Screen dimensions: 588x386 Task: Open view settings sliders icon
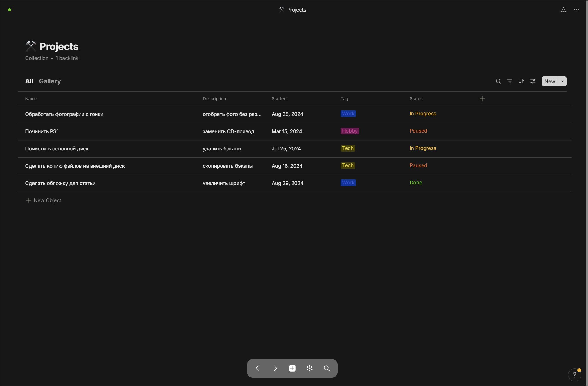tap(533, 81)
